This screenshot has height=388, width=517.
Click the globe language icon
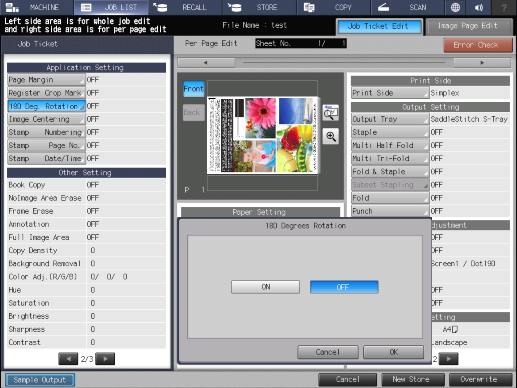pyautogui.click(x=455, y=7)
